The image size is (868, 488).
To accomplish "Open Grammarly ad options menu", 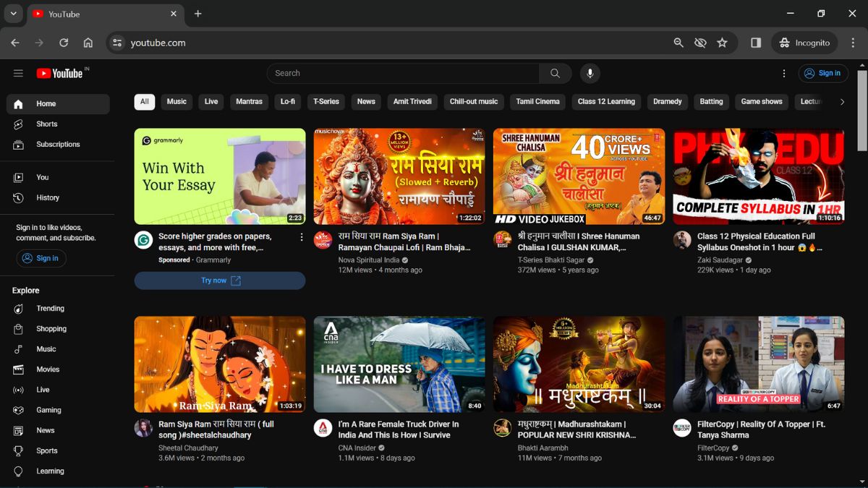I will (302, 237).
